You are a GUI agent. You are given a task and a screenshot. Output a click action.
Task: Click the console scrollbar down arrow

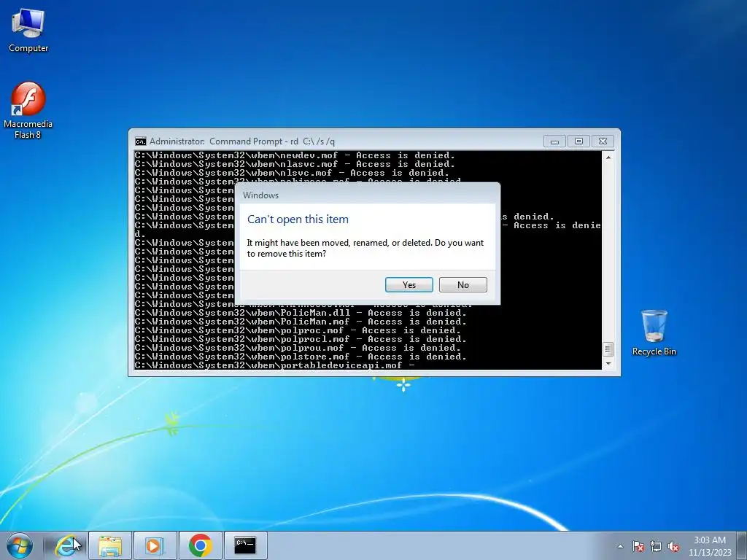pyautogui.click(x=608, y=364)
